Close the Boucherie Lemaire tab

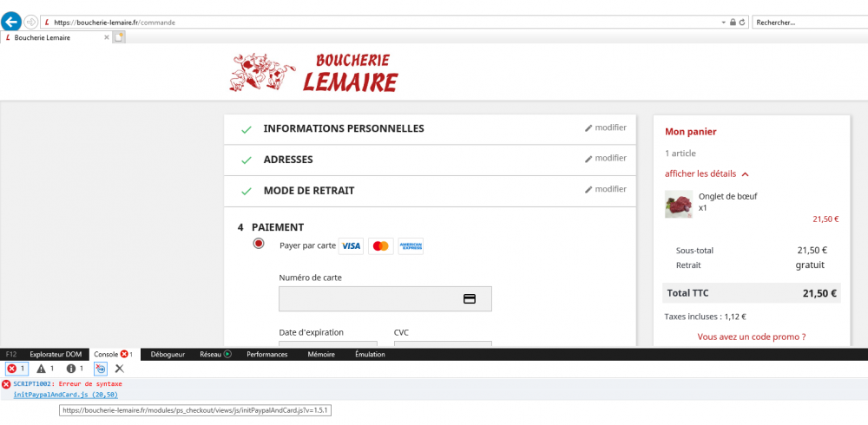[107, 37]
